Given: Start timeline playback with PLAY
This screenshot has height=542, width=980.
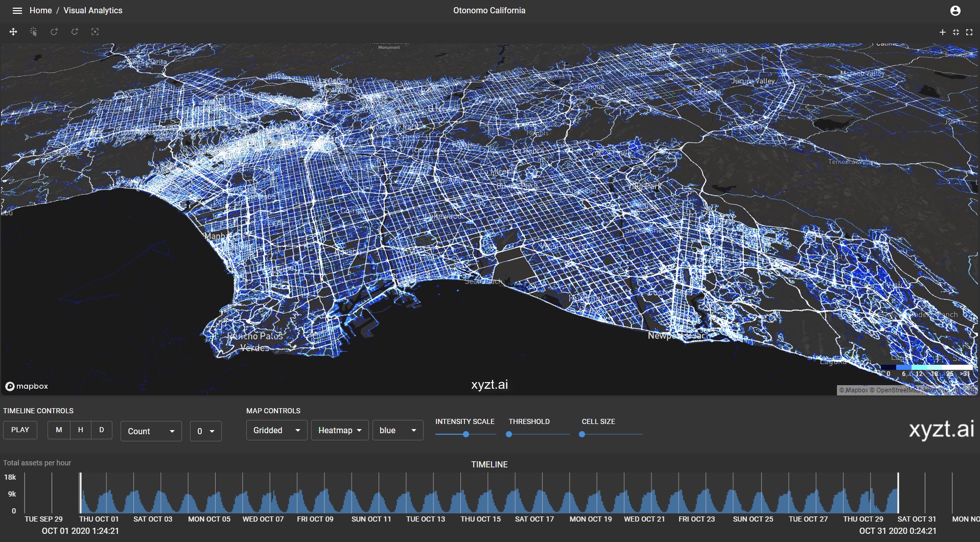Looking at the screenshot, I should 20,430.
